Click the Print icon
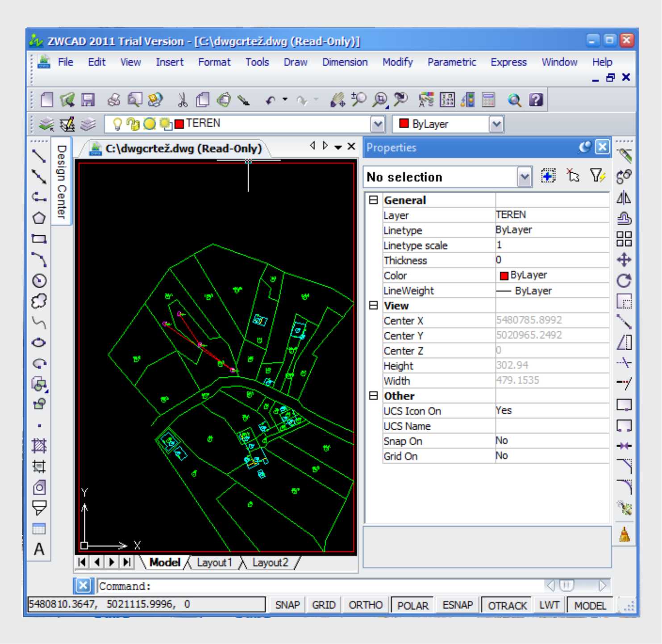 tap(114, 100)
